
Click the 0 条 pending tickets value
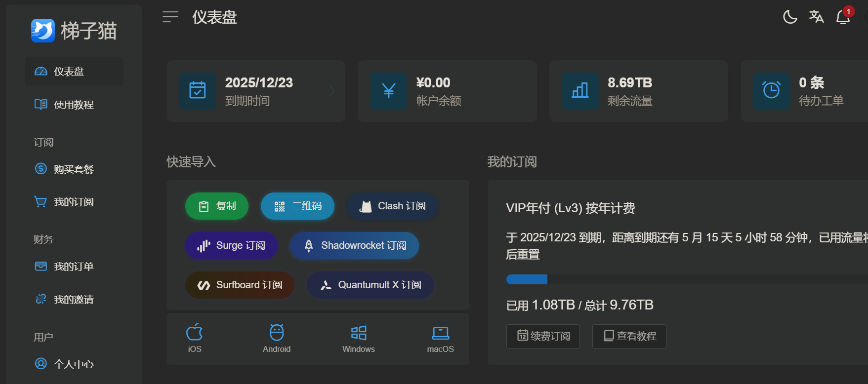[x=811, y=82]
